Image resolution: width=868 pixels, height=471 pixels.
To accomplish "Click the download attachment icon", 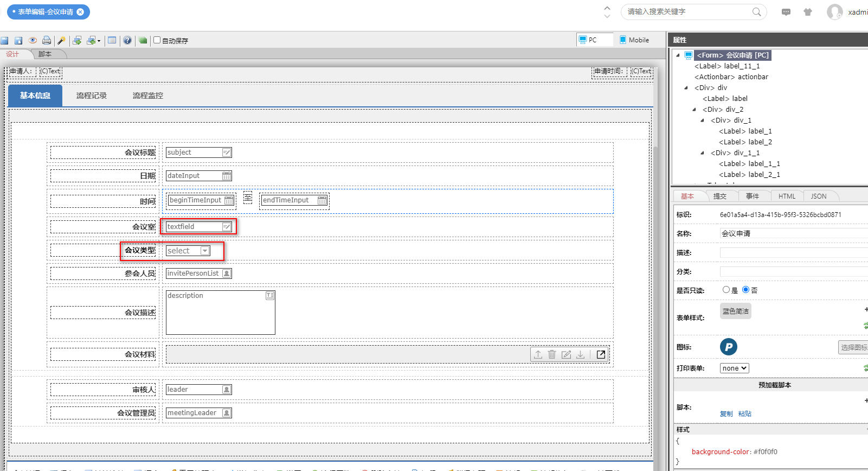I will (x=580, y=354).
